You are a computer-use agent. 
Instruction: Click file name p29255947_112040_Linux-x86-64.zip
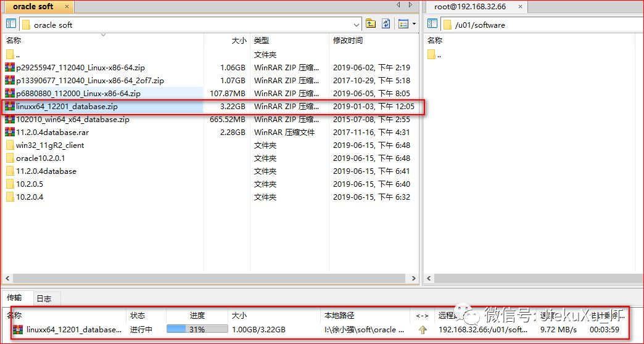80,68
